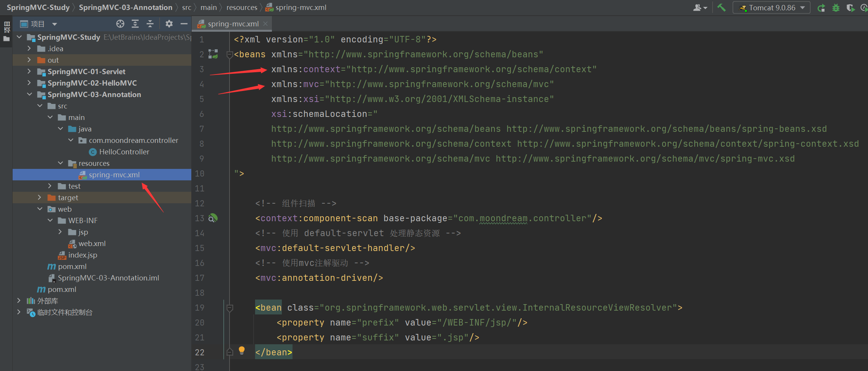The image size is (868, 371).
Task: Close the spring-mvc.xml editor tab
Action: point(265,24)
